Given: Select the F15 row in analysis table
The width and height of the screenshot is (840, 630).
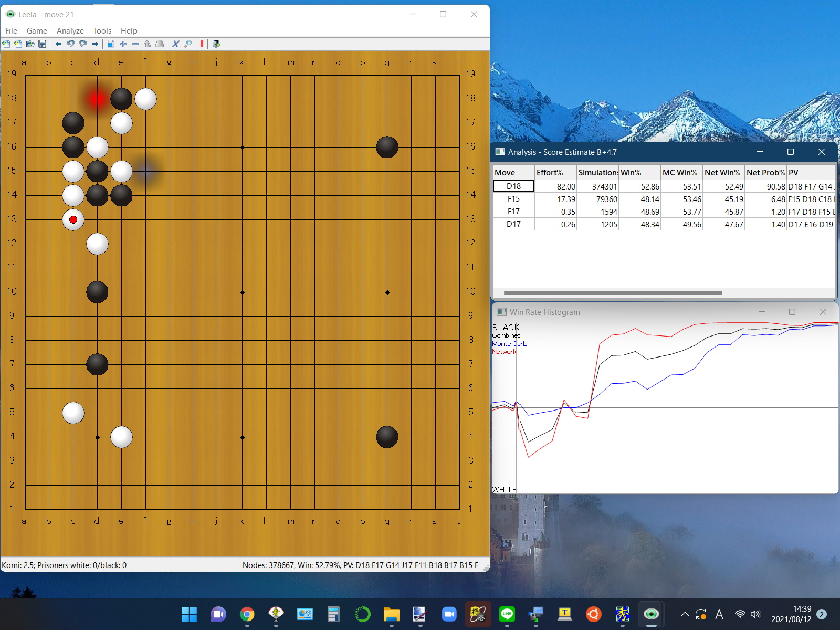Looking at the screenshot, I should tap(513, 199).
